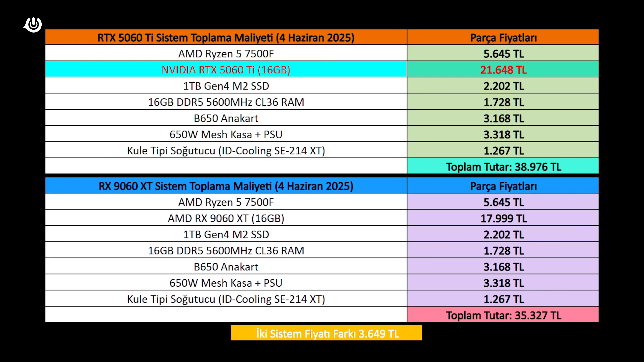
Task: Click yellow 'İki Sistem Fiyatı Farkı 3.649 TL' banner
Action: tap(327, 333)
